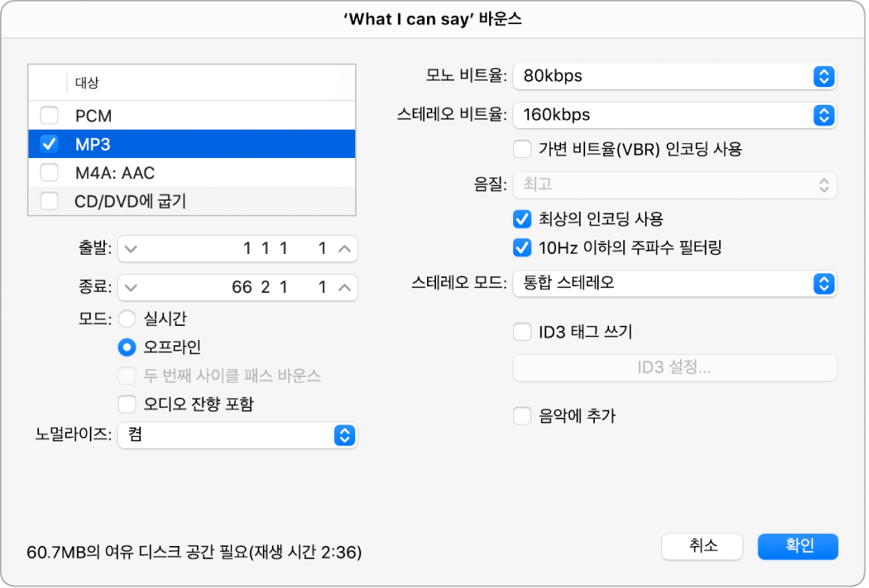Screen dimensions: 869x588
Task: Enable ID3 태그 쓰기 checkbox
Action: [522, 332]
